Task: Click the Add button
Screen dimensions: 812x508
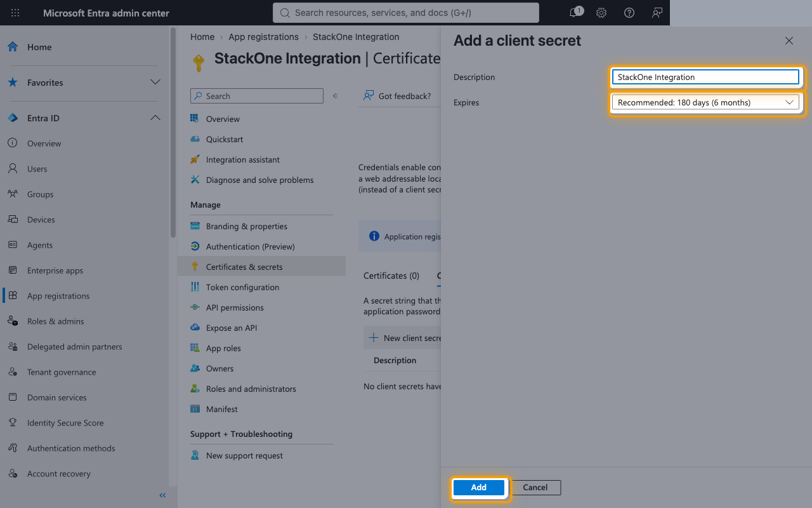Action: (479, 488)
